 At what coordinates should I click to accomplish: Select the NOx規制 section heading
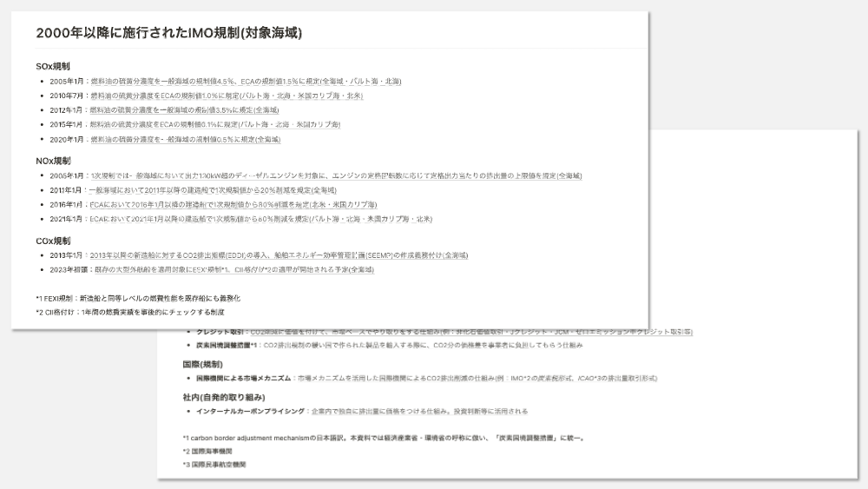pyautogui.click(x=53, y=161)
